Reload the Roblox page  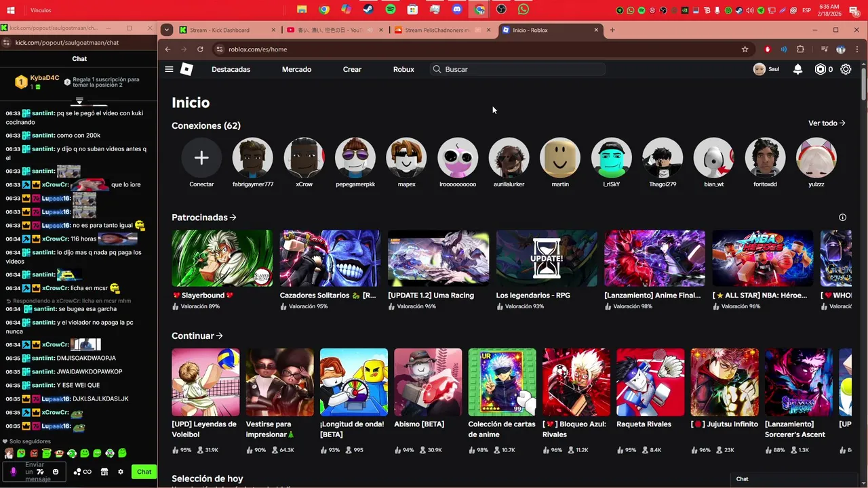click(x=200, y=49)
